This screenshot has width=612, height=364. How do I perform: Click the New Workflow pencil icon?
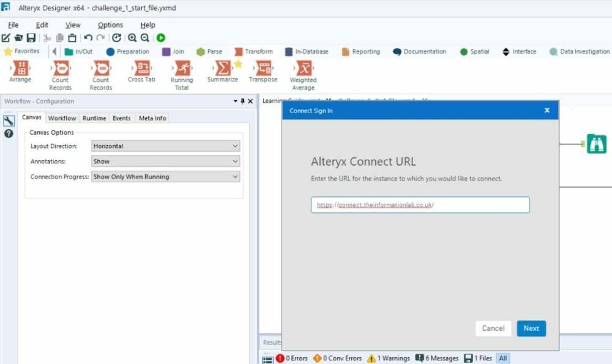pyautogui.click(x=6, y=38)
